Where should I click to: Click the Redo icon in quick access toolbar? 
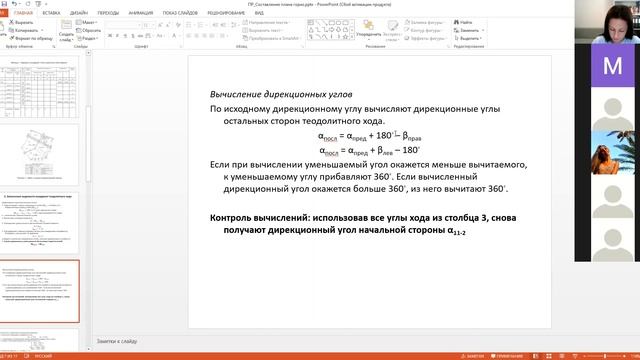[28, 4]
